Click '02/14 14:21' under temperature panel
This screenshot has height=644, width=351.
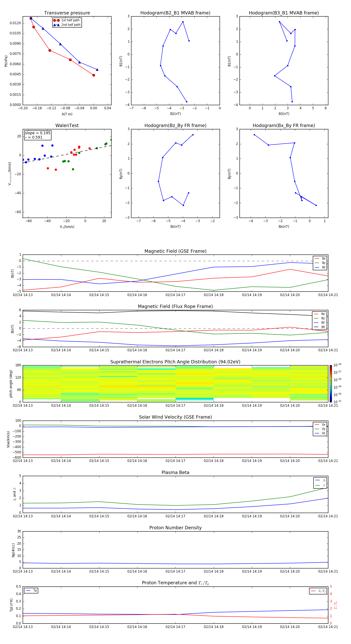click(328, 627)
